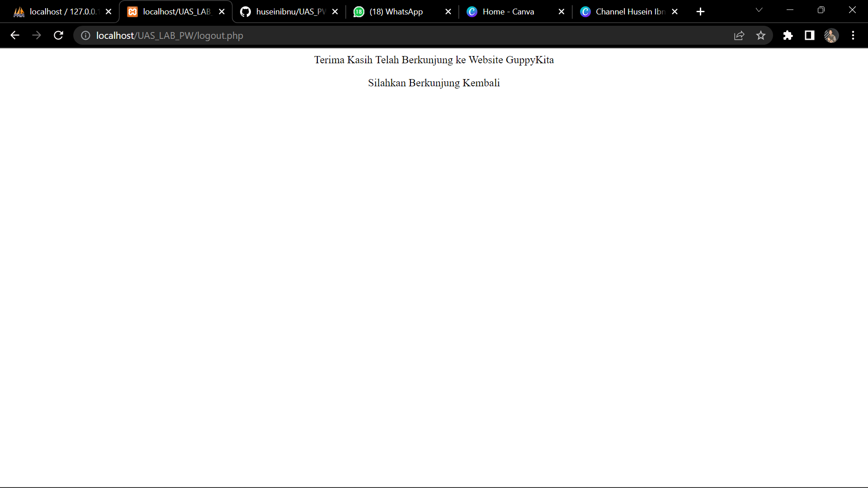Bookmark this page with star icon
Image resolution: width=868 pixels, height=488 pixels.
click(761, 35)
